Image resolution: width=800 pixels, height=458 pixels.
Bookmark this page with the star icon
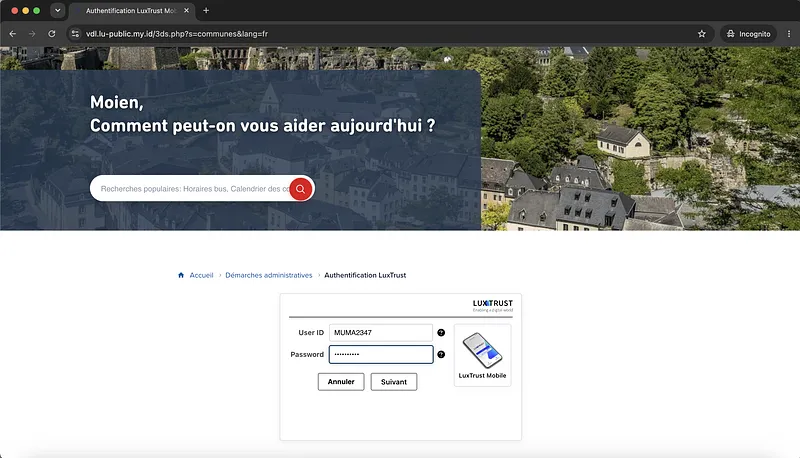(x=702, y=34)
